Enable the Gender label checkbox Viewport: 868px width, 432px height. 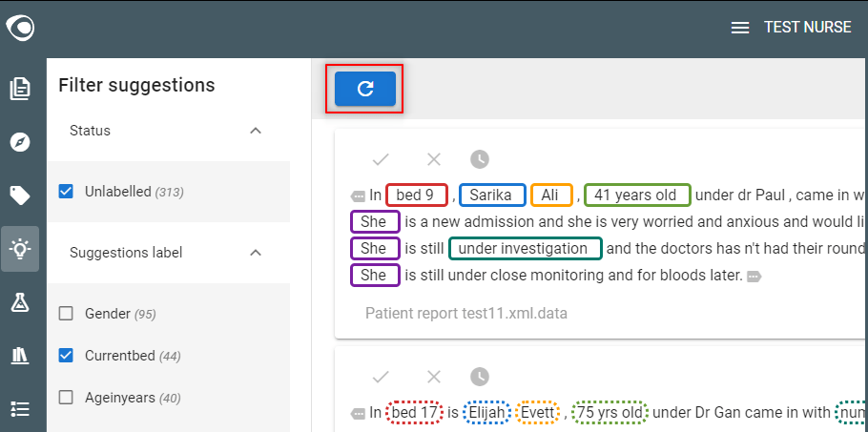[66, 314]
